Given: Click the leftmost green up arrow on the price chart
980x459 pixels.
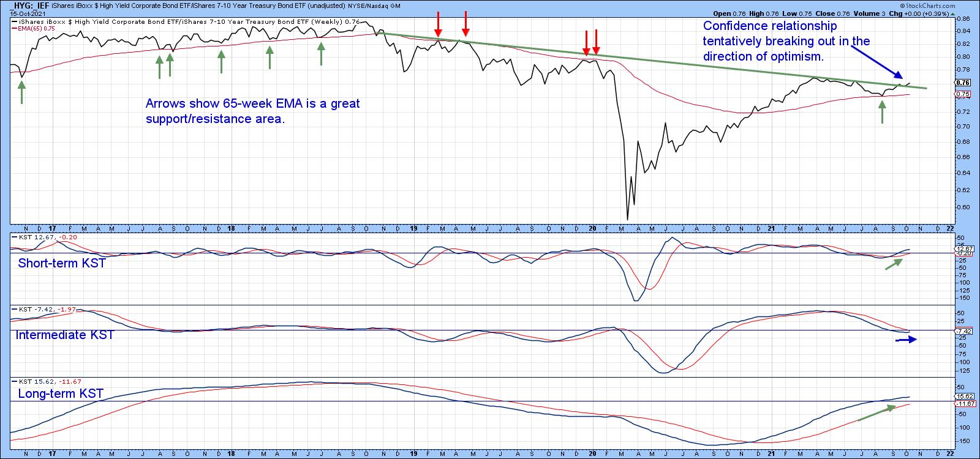Looking at the screenshot, I should pyautogui.click(x=22, y=93).
